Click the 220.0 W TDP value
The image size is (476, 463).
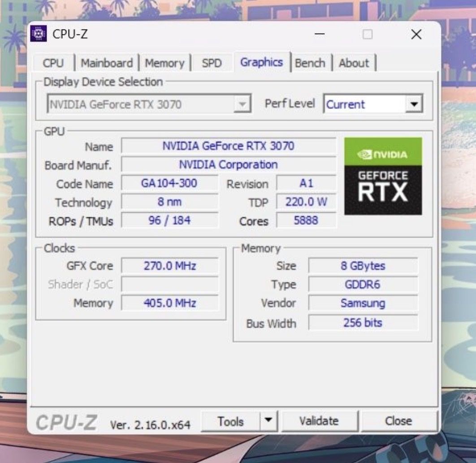coord(306,201)
